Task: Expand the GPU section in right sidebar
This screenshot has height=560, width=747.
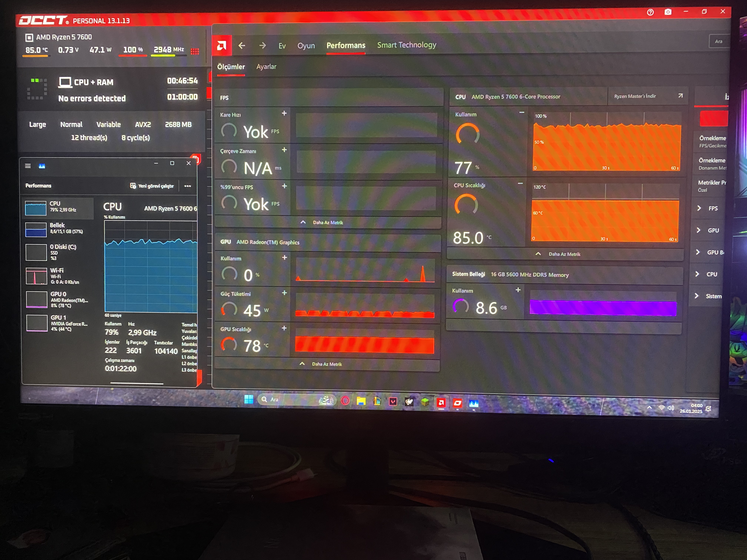Action: (698, 230)
